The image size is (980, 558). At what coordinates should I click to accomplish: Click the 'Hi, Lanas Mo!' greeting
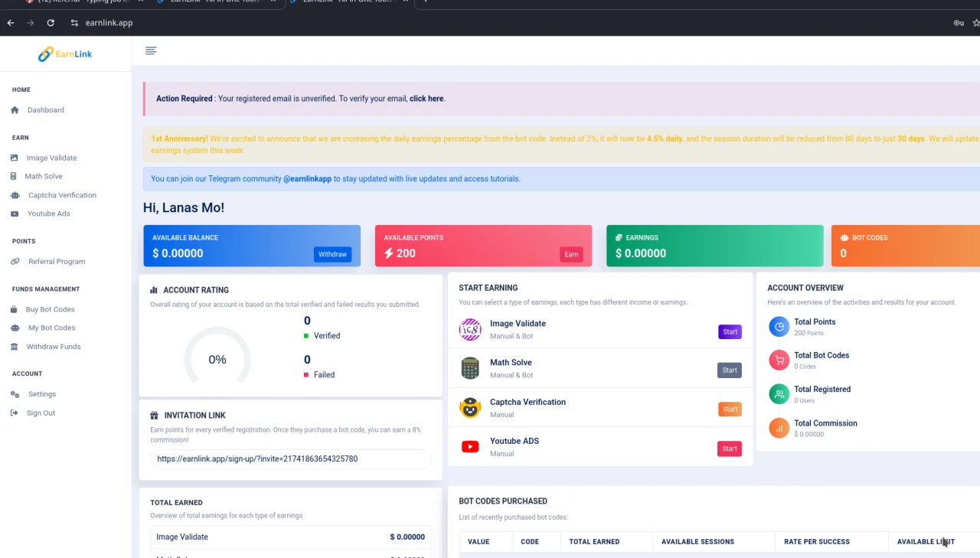click(x=184, y=207)
